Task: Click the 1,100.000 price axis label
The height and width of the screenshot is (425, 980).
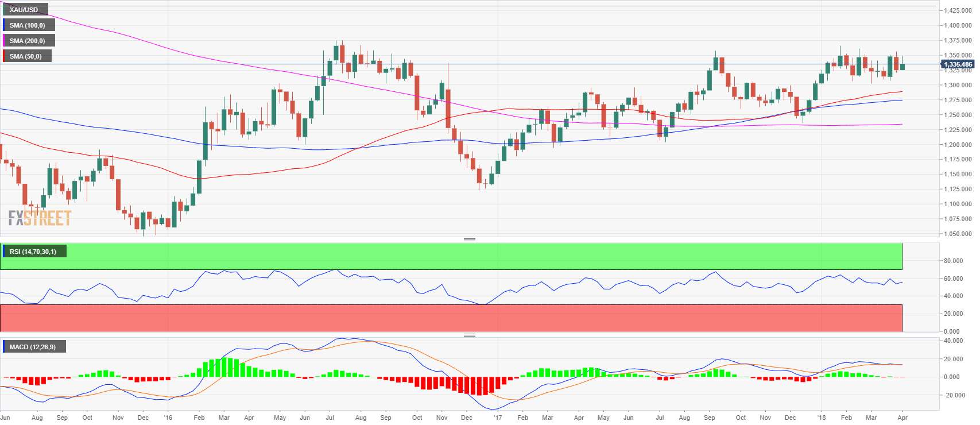Action: click(958, 204)
